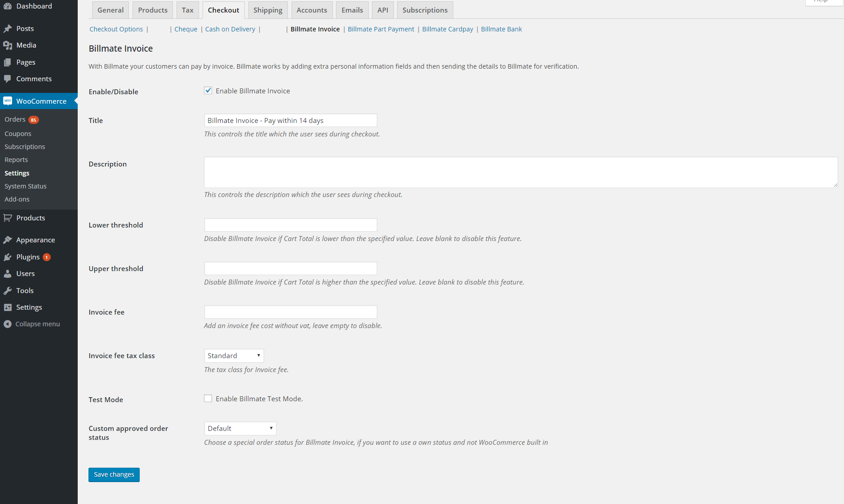Screen dimensions: 844x504
Task: Click the Enable/Disable field label
Action: [114, 92]
